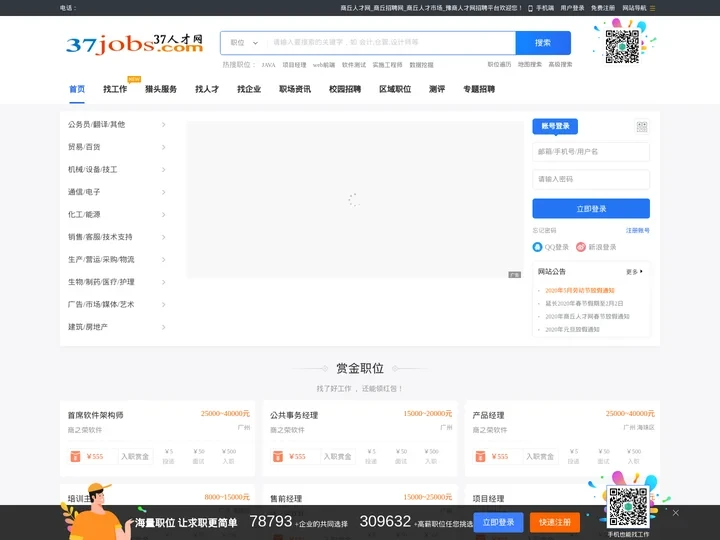Open the 校园招聘 nav item
Image resolution: width=720 pixels, height=540 pixels.
coord(345,89)
